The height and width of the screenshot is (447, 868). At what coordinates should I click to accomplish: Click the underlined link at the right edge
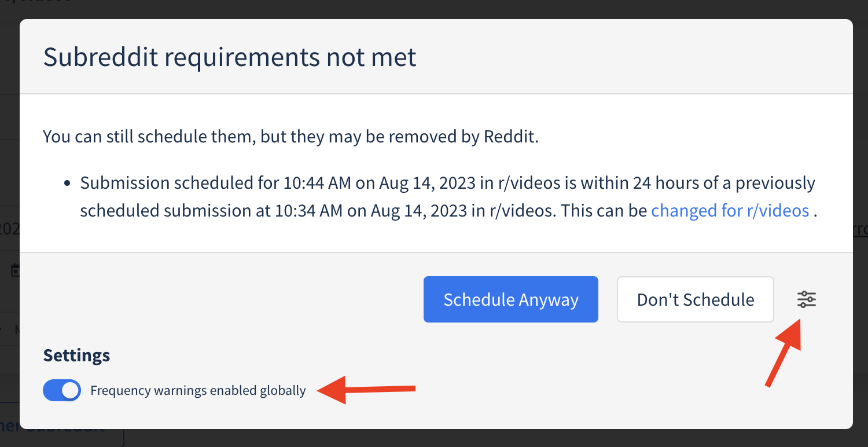click(860, 229)
